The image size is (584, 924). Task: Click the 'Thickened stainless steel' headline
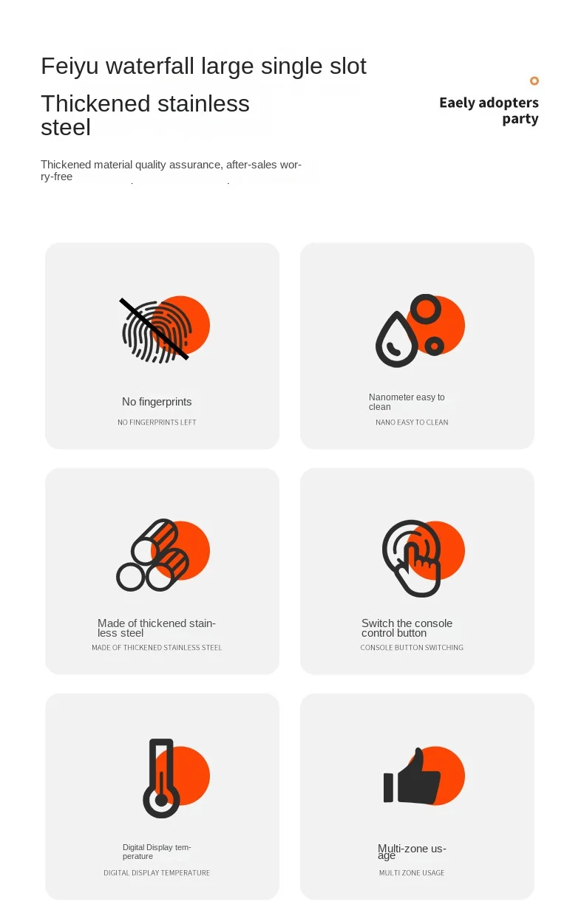tap(145, 115)
